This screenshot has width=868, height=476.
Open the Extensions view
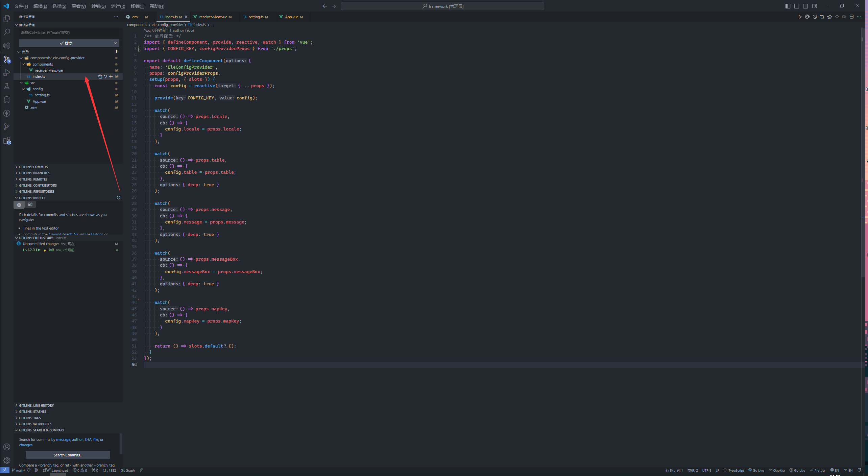6,141
